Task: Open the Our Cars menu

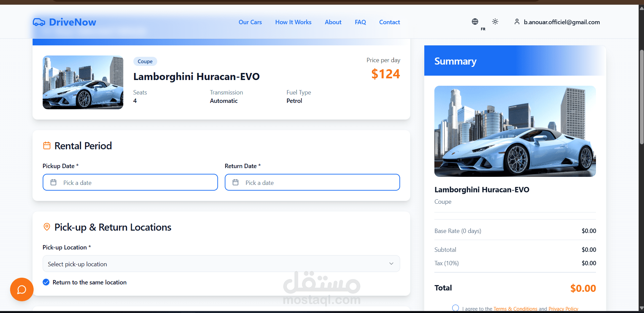Action: click(x=250, y=22)
